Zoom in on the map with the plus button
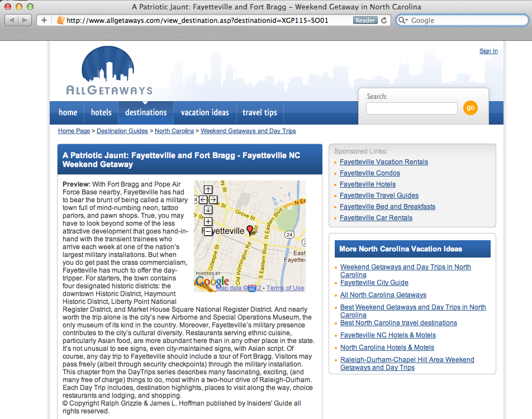Viewport: 532px width, 419px height. pos(208,222)
